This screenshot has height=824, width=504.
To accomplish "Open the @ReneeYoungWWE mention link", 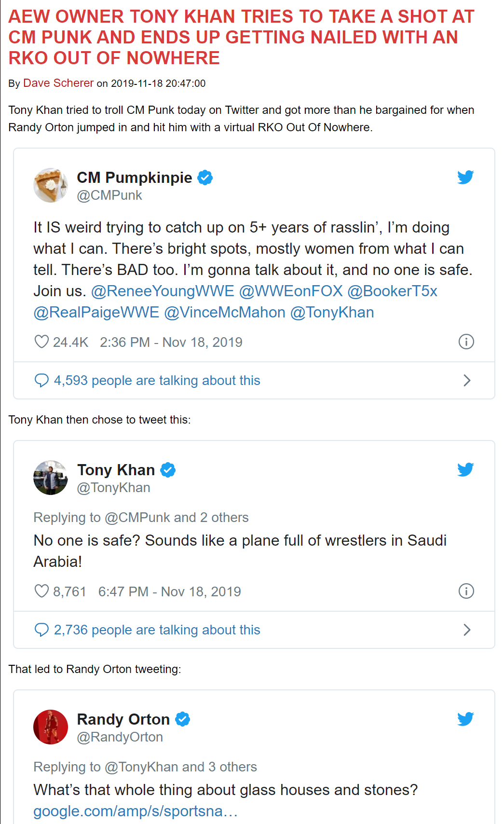I will pyautogui.click(x=163, y=291).
